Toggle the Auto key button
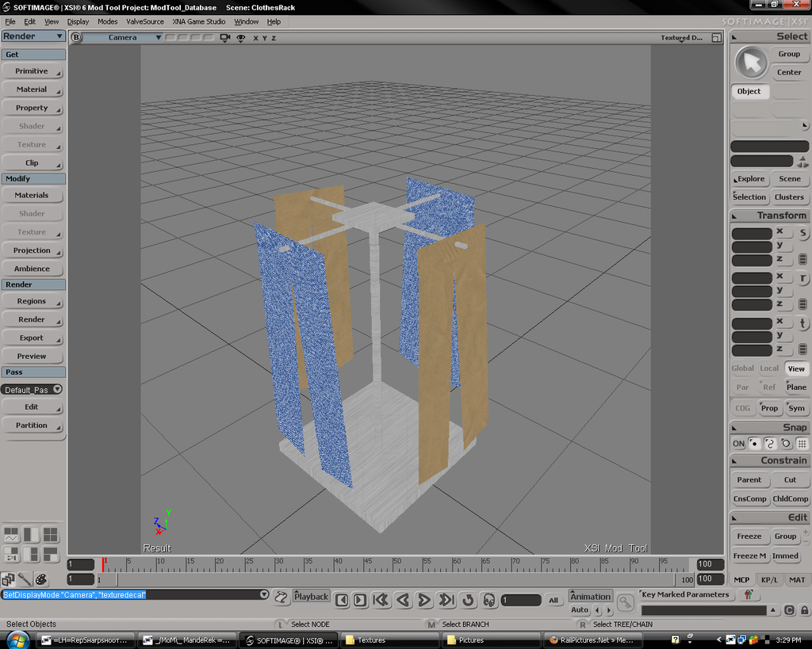 (x=580, y=609)
